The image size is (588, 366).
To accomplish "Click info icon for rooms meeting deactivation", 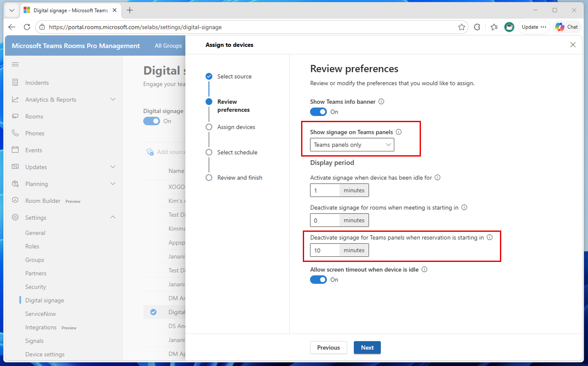I will coord(464,207).
